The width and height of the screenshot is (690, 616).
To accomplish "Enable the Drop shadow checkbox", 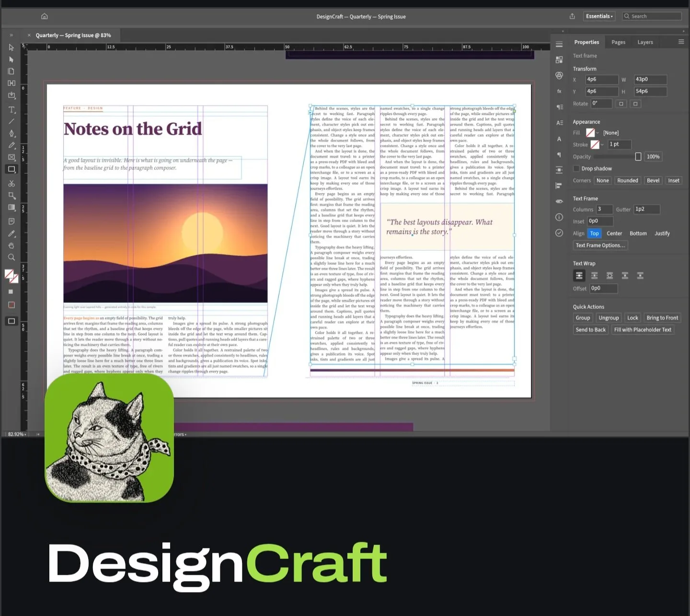I will tap(576, 168).
